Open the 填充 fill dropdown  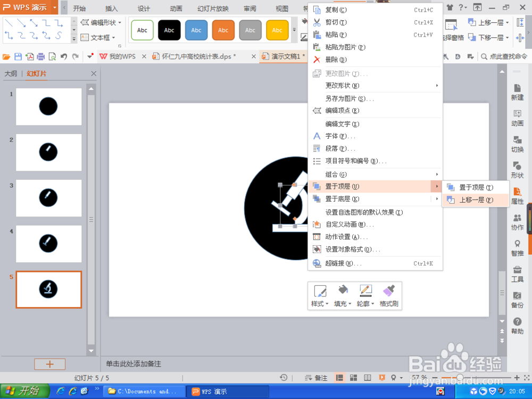[342, 295]
